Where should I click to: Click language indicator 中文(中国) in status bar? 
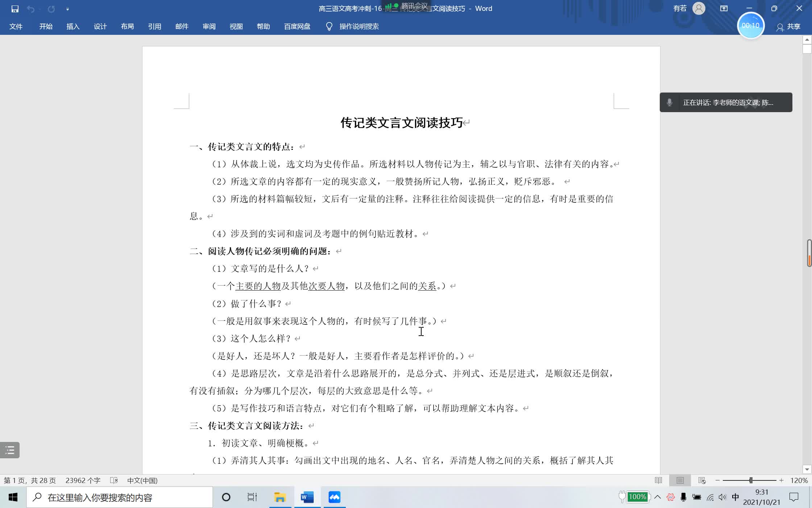coord(142,480)
